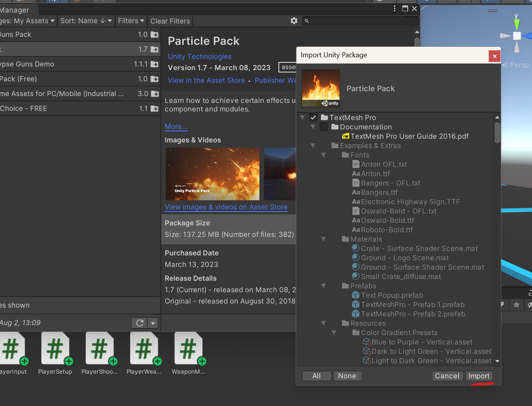Click Clear Filters button
This screenshot has width=532, height=406.
170,21
